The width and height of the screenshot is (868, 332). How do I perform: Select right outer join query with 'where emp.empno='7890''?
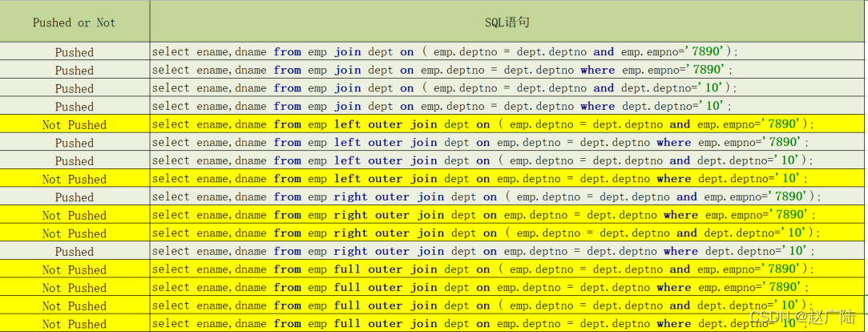click(x=484, y=215)
